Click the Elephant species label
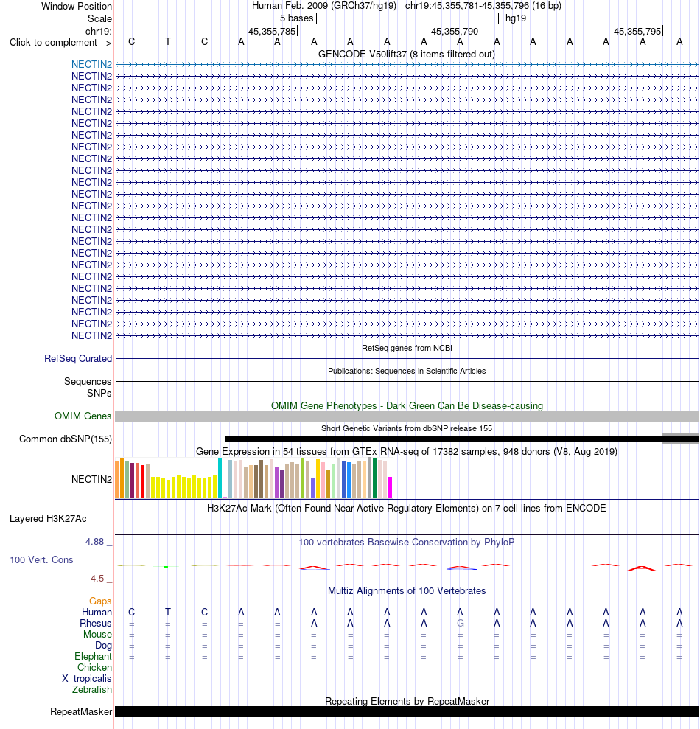700x729 pixels. point(93,657)
